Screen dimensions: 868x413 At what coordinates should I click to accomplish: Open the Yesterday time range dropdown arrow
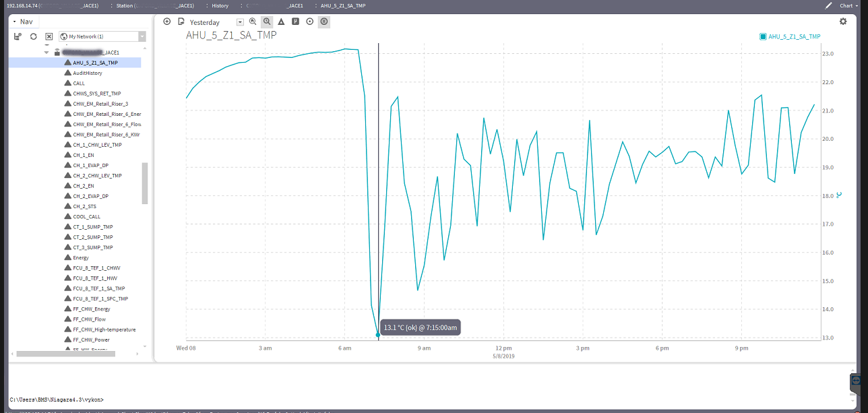click(240, 22)
